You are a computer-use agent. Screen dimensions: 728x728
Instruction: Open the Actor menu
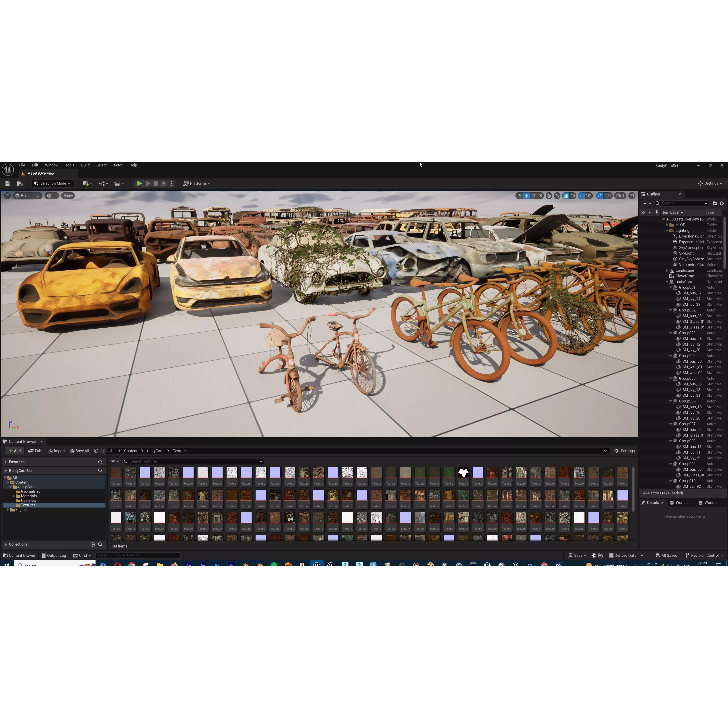point(118,165)
